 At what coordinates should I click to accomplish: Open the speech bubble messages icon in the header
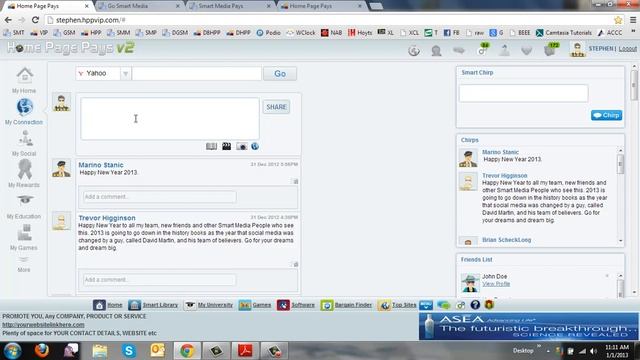click(459, 50)
